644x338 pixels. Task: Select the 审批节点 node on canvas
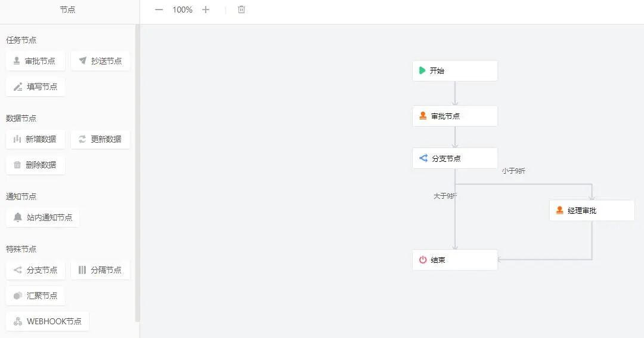455,116
